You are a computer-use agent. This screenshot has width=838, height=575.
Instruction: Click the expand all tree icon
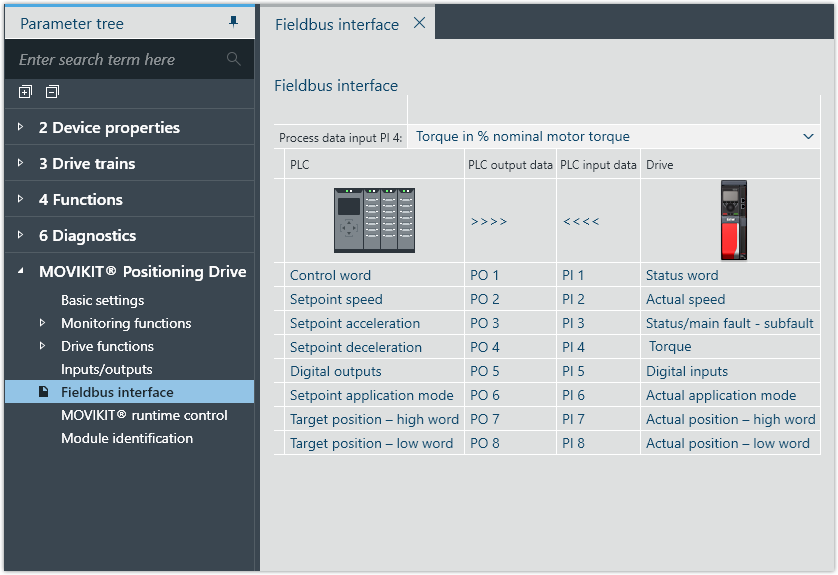click(x=25, y=92)
